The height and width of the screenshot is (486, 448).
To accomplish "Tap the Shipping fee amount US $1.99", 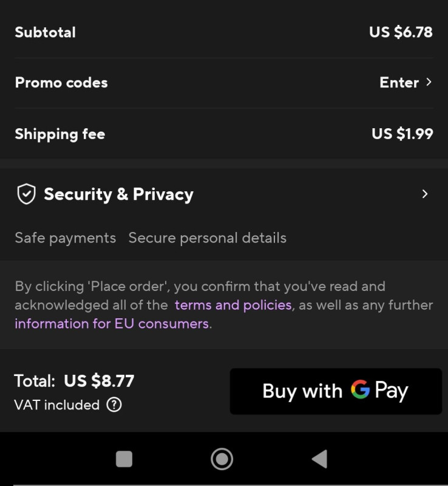I will tap(402, 134).
